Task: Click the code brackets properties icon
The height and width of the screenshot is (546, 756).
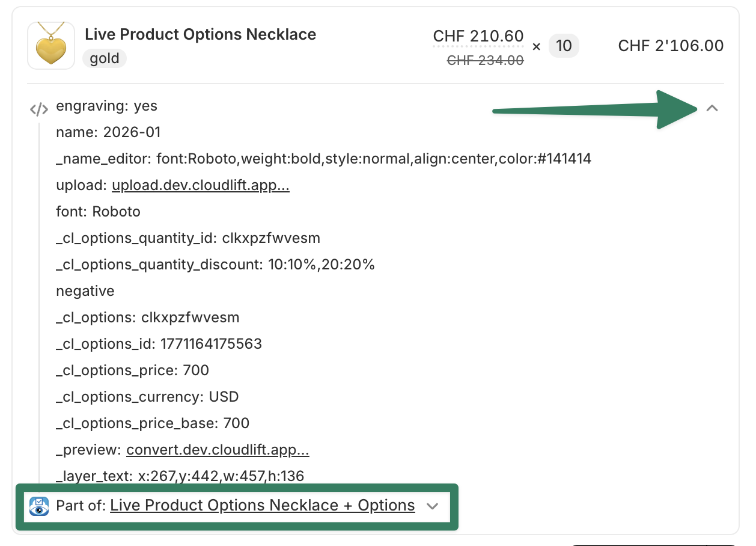Action: (x=39, y=109)
